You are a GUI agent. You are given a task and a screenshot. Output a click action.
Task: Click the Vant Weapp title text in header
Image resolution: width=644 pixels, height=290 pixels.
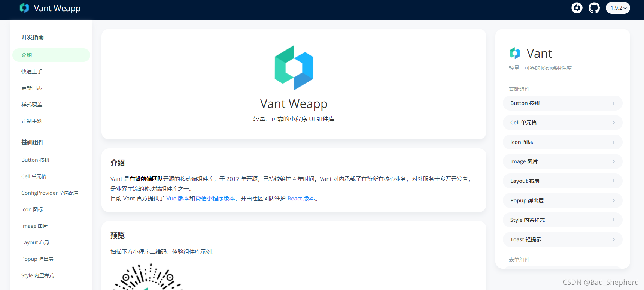[57, 8]
